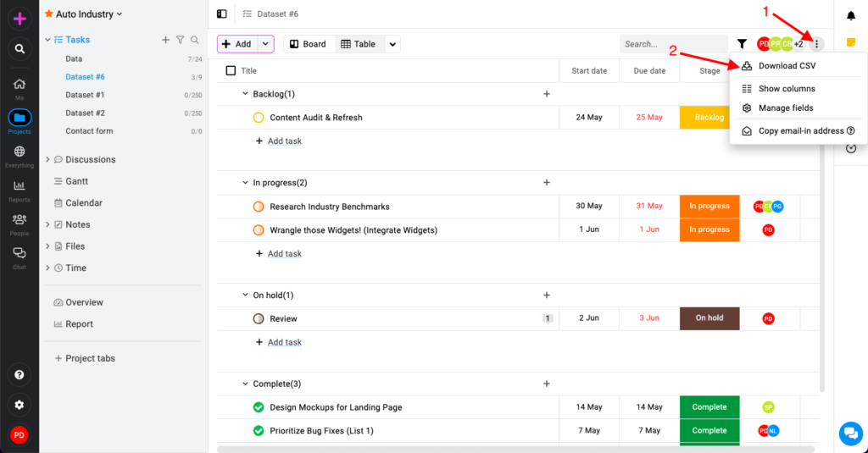
Task: Toggle status circle of Wrangle those Widgets
Action: coord(259,230)
